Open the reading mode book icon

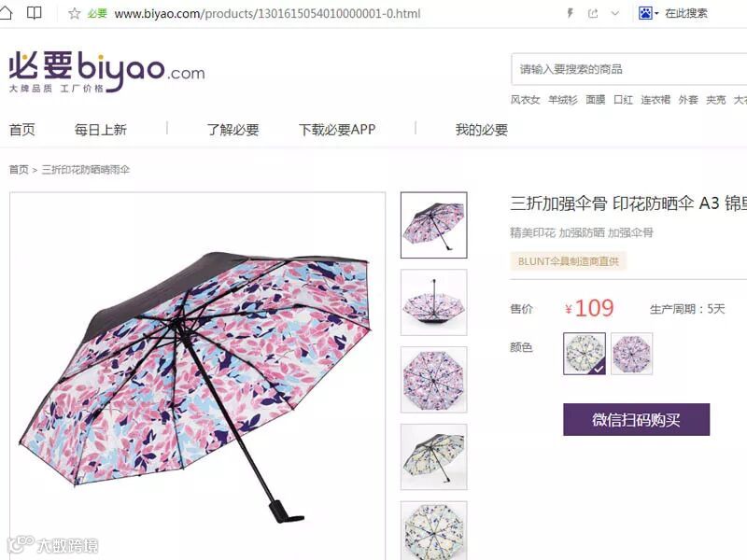(35, 13)
